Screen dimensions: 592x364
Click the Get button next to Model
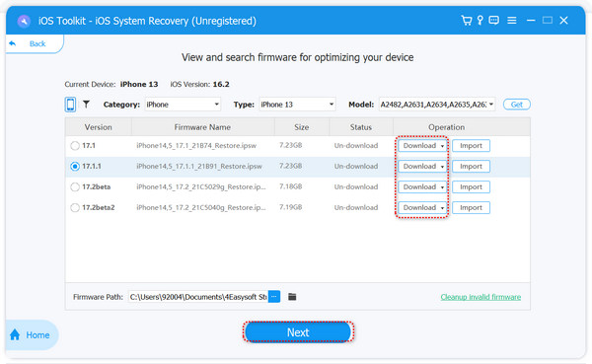(516, 105)
